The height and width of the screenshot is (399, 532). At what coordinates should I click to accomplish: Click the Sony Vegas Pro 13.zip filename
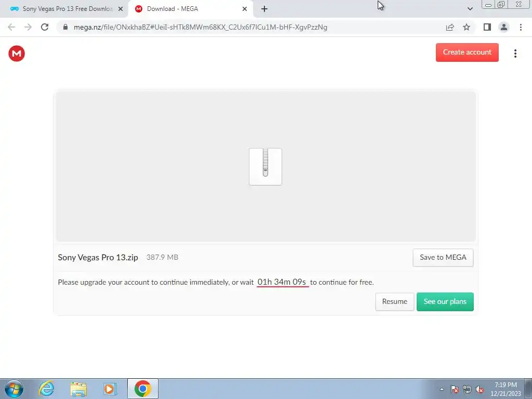coord(98,258)
